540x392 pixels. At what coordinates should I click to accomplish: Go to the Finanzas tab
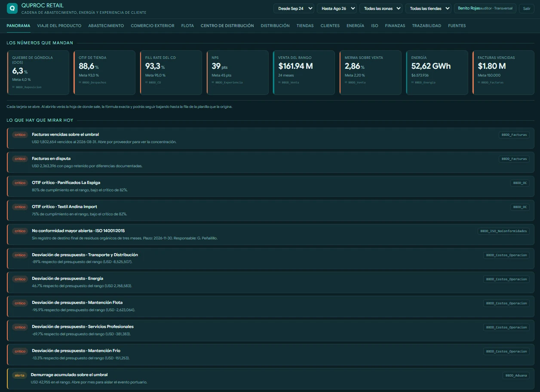(395, 26)
